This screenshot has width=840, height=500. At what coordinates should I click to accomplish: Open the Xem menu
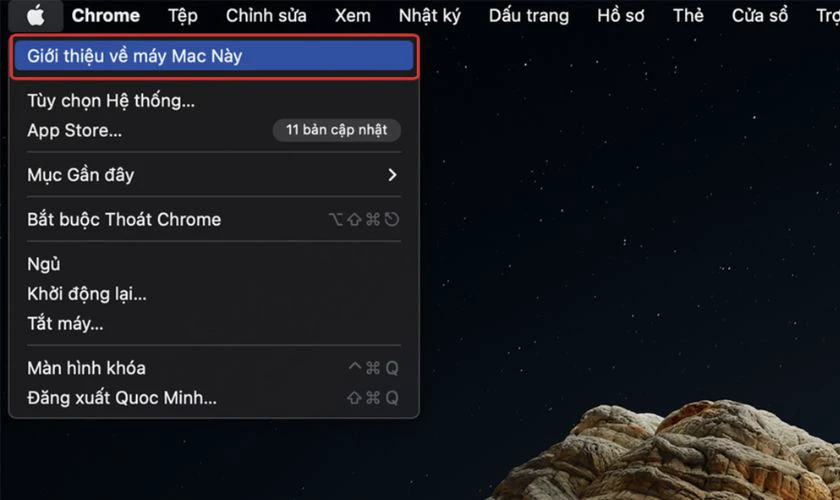click(352, 16)
